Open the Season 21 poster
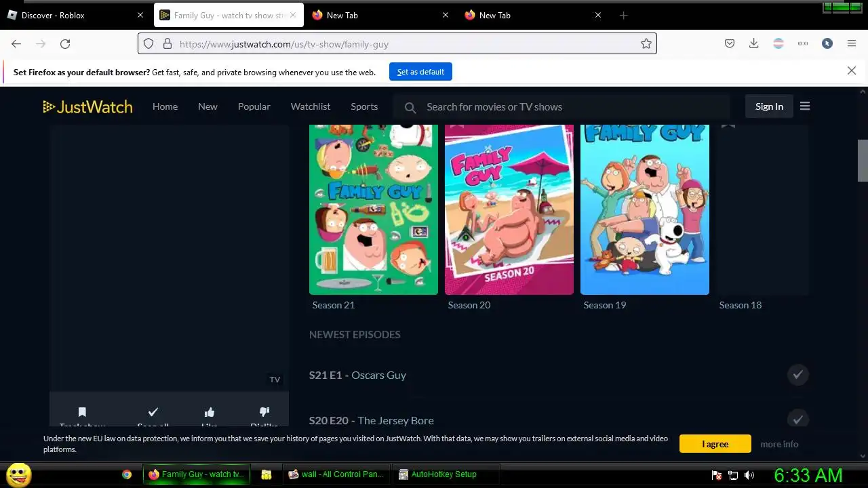Screen dimensions: 868x488 [374, 209]
